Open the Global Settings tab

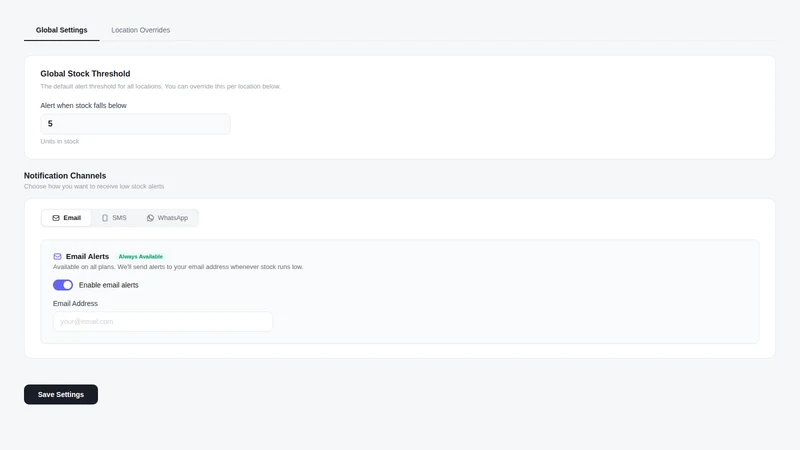coord(62,30)
